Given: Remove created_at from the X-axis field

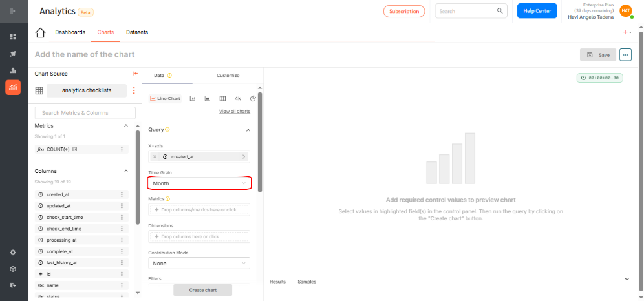Looking at the screenshot, I should [x=155, y=157].
